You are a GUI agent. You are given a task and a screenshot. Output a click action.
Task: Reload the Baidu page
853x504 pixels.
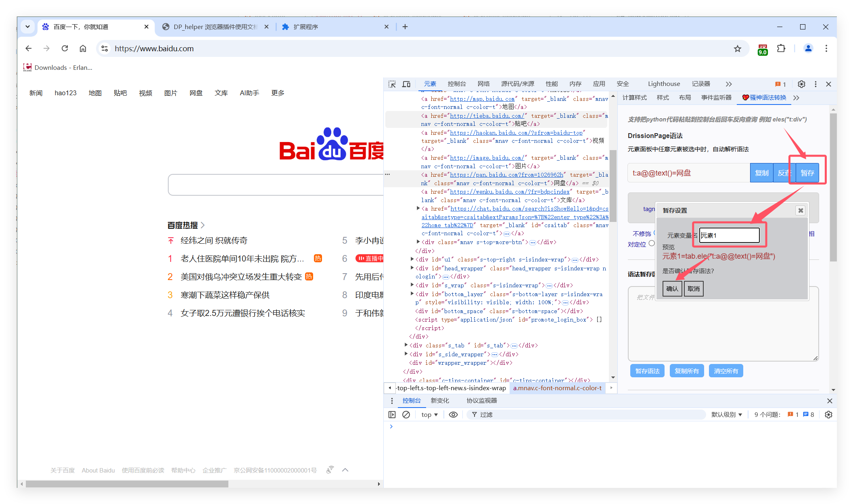pos(65,48)
